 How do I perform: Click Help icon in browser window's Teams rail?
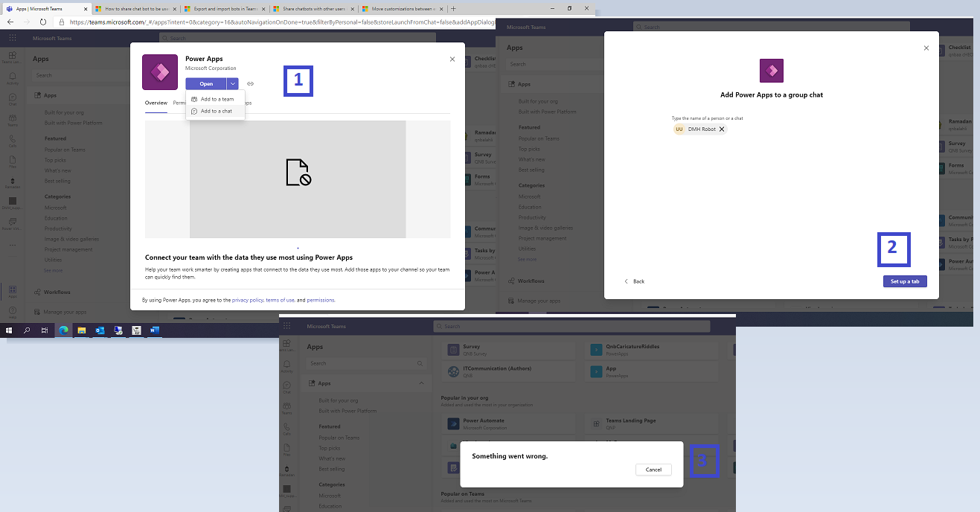tap(13, 313)
